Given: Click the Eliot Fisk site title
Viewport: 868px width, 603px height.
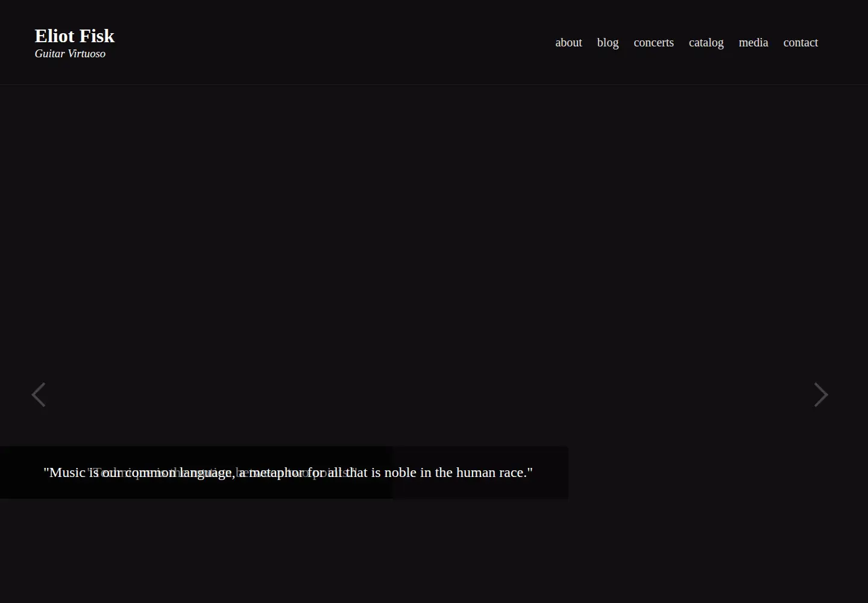Looking at the screenshot, I should [75, 36].
